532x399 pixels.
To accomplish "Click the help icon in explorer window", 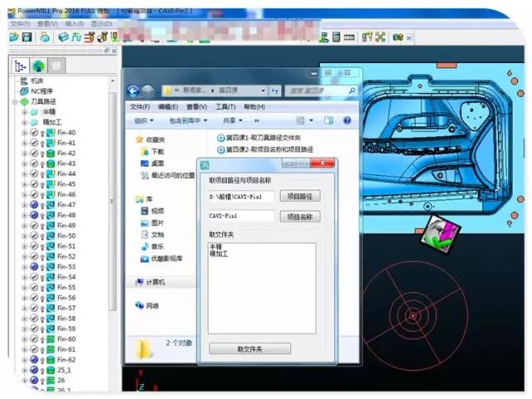I will [x=346, y=121].
